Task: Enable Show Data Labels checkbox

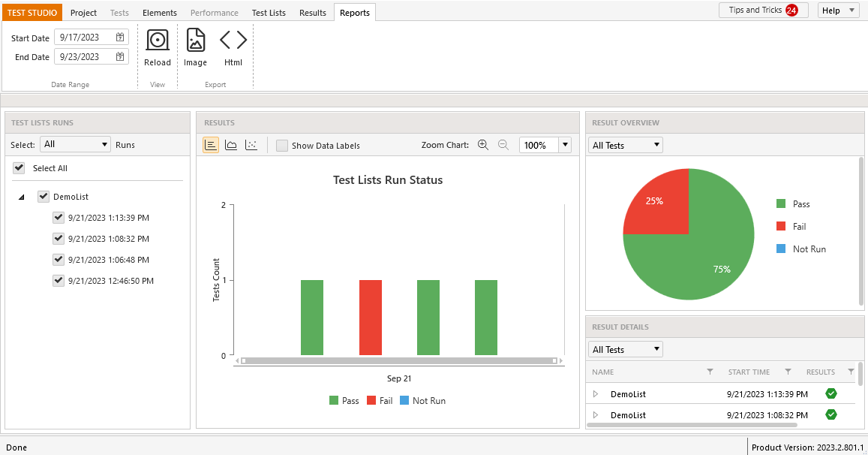Action: click(x=282, y=146)
